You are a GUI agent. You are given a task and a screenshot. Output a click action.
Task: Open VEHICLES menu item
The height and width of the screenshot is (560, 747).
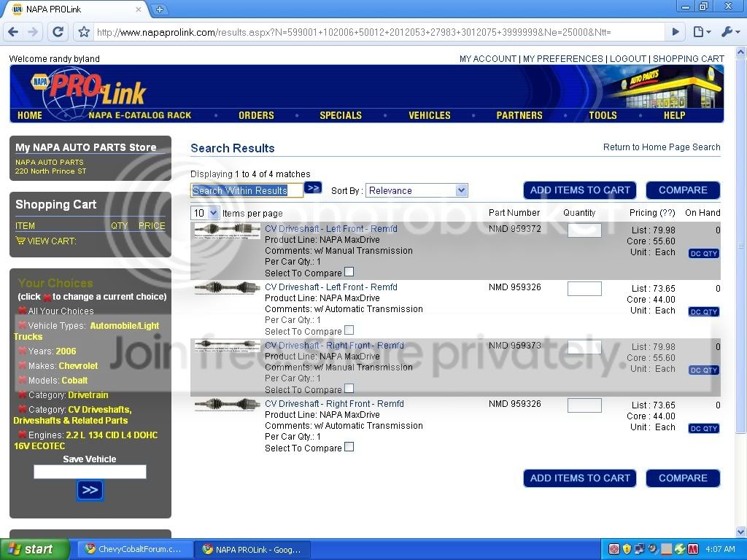coord(429,115)
